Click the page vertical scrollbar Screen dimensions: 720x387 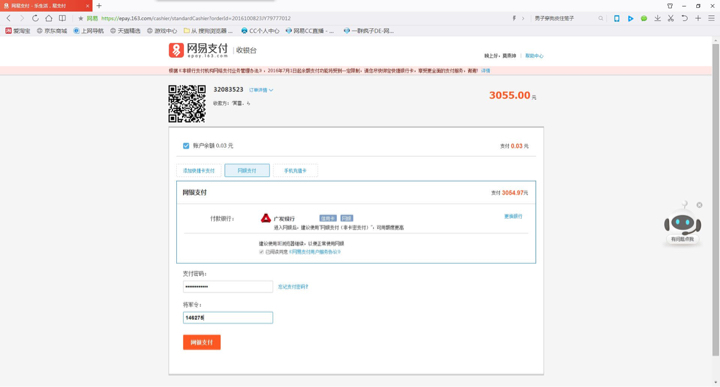pos(715,200)
